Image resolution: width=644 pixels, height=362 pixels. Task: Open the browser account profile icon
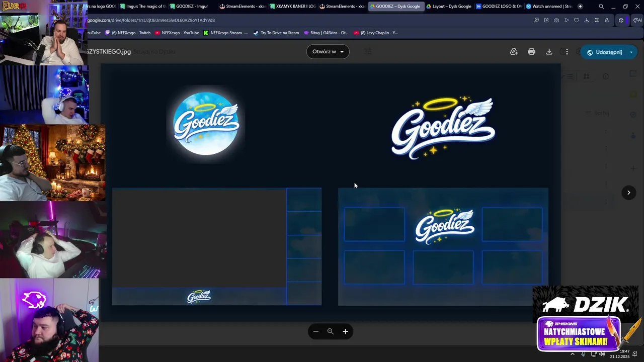607,20
